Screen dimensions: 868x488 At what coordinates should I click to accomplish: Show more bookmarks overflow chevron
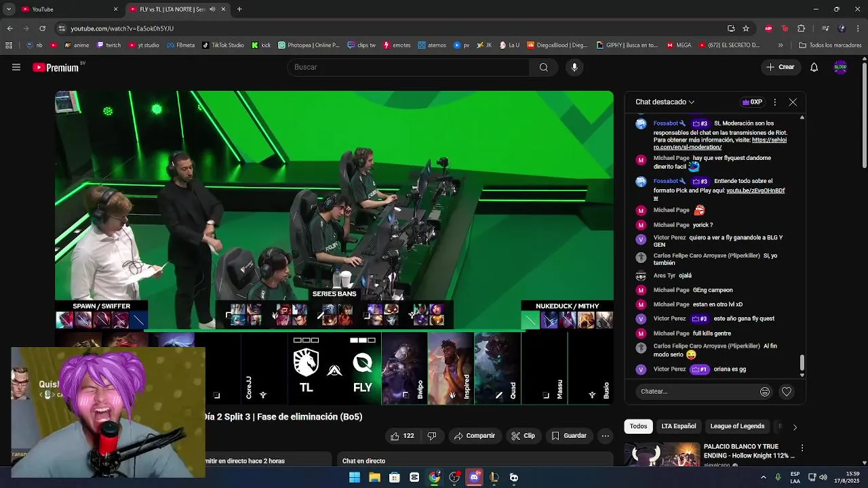tap(781, 45)
